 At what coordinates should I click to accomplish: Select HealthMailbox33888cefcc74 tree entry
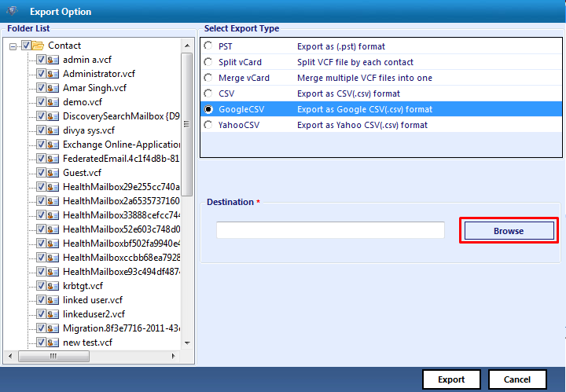pos(121,215)
